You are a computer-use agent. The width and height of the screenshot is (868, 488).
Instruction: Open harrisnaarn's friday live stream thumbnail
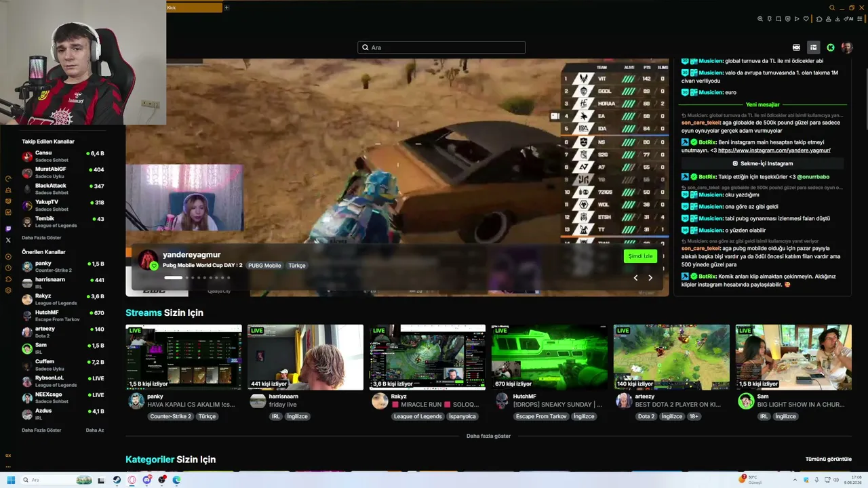(305, 357)
